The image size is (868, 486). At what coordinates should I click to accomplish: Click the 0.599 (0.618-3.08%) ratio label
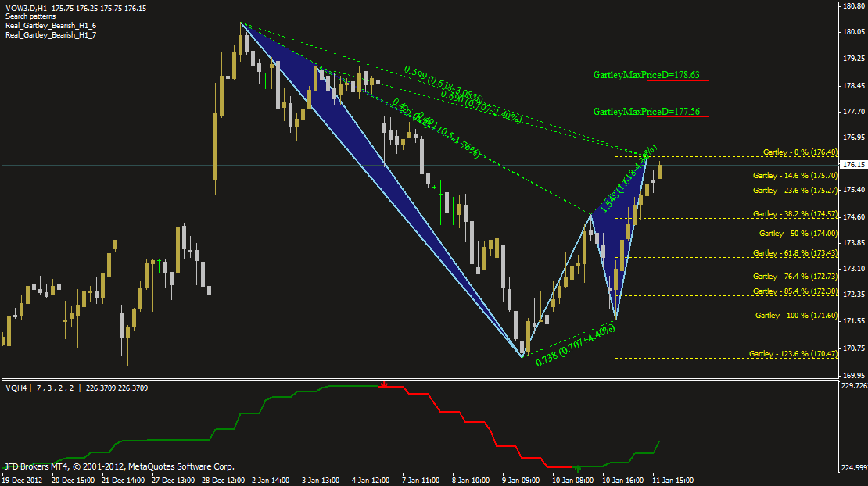443,83
